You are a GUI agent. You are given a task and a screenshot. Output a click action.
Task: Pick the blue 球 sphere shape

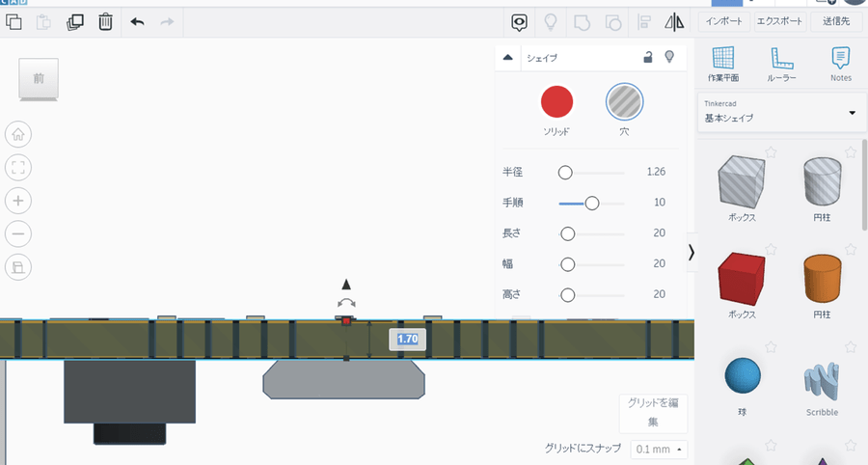[743, 375]
